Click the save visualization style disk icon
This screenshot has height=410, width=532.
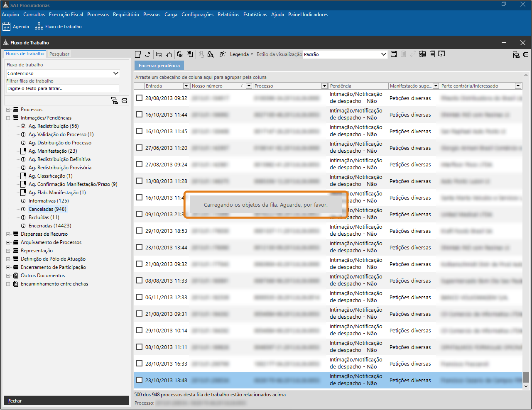[394, 54]
